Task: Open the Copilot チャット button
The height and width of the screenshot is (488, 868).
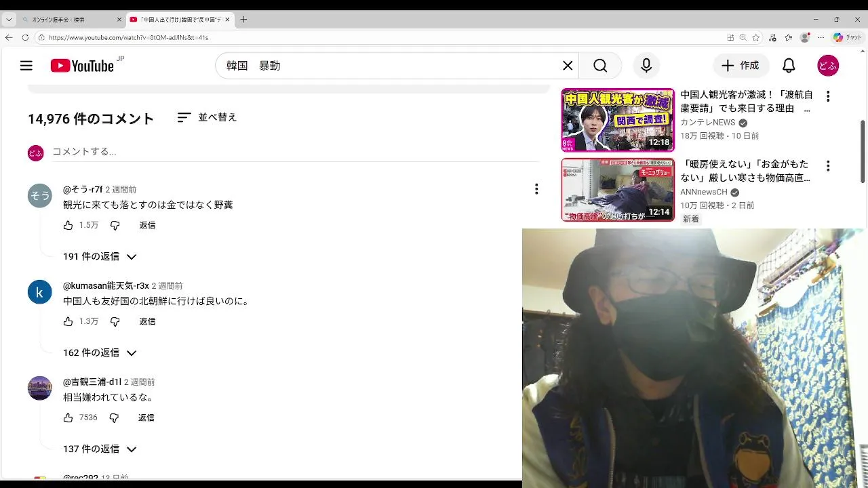Action: coord(848,38)
